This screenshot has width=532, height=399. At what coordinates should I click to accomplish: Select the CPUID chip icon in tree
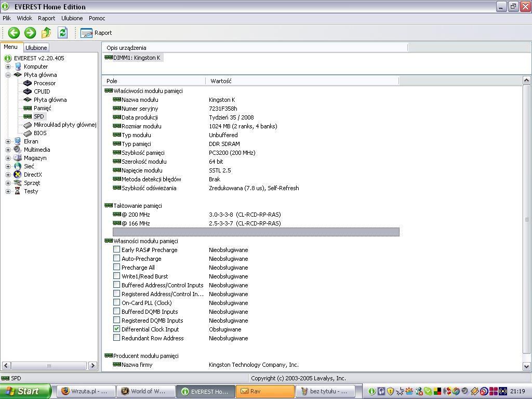point(28,91)
